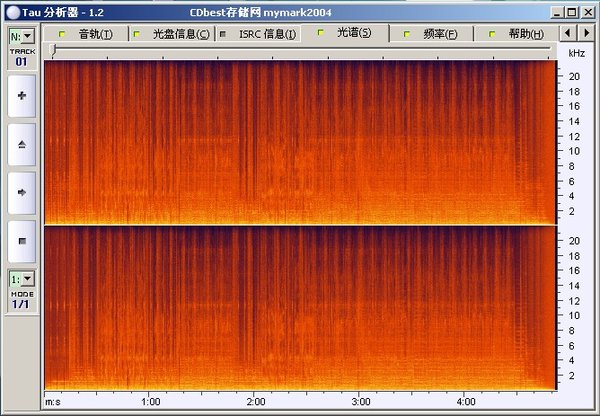Click the 4:00 time marker on the axis

[x=466, y=402]
